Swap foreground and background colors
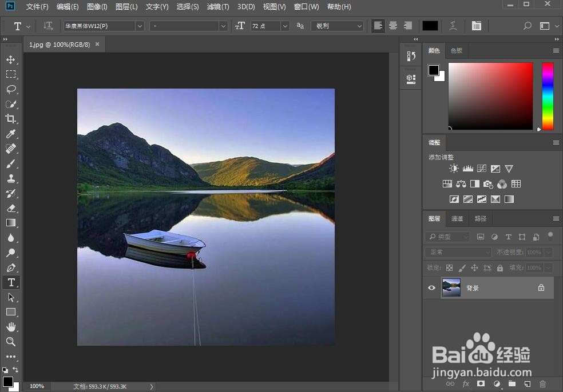This screenshot has width=563, height=392. pyautogui.click(x=15, y=369)
